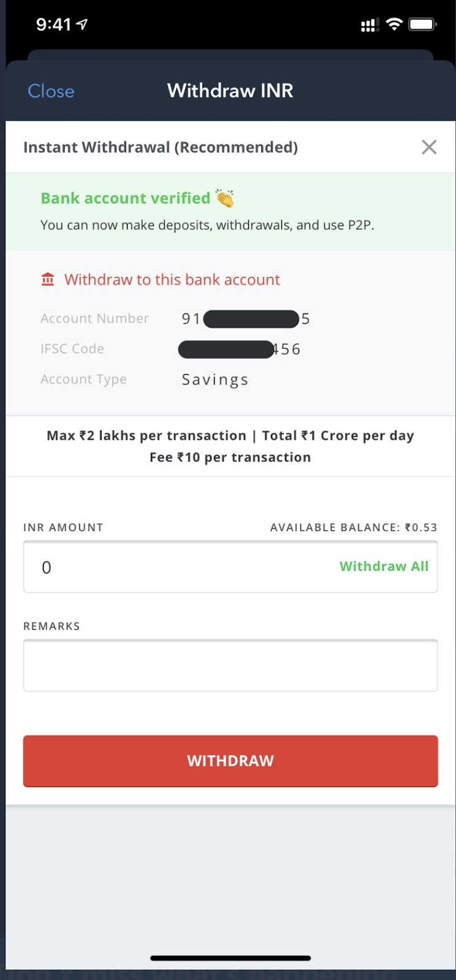
Task: Tap the Withdraw All link
Action: tap(384, 567)
